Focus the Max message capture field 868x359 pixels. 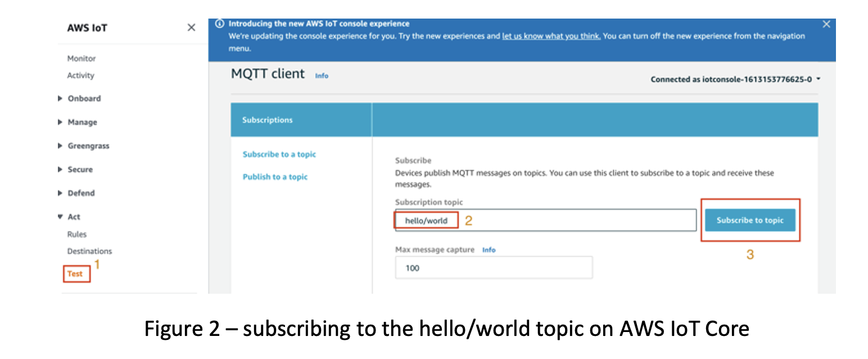click(x=494, y=268)
